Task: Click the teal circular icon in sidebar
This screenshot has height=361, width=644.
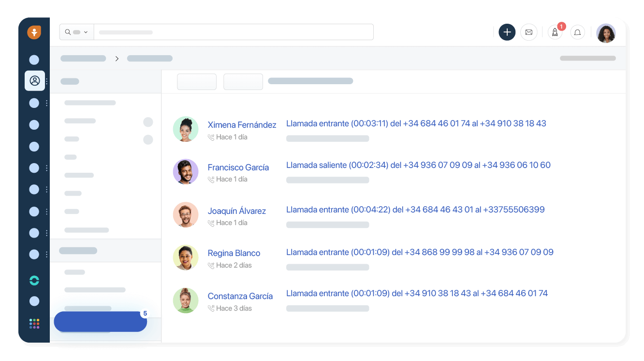Action: [34, 280]
